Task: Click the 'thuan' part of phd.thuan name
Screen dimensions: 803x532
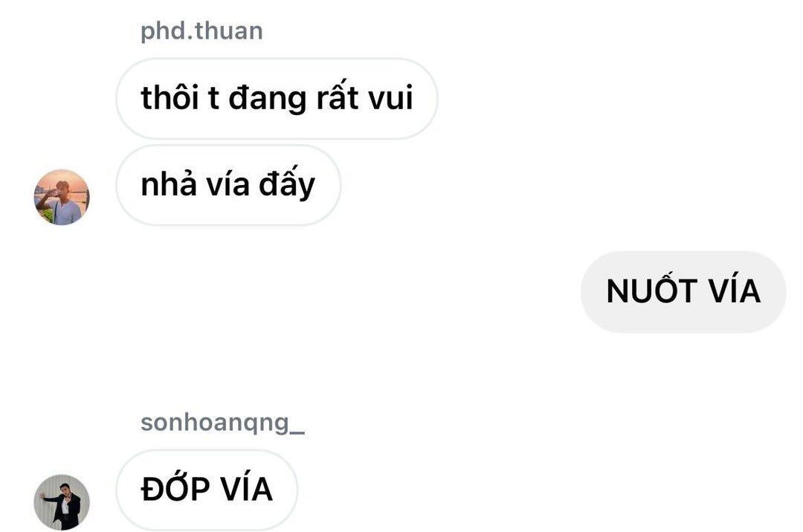Action: [228, 32]
